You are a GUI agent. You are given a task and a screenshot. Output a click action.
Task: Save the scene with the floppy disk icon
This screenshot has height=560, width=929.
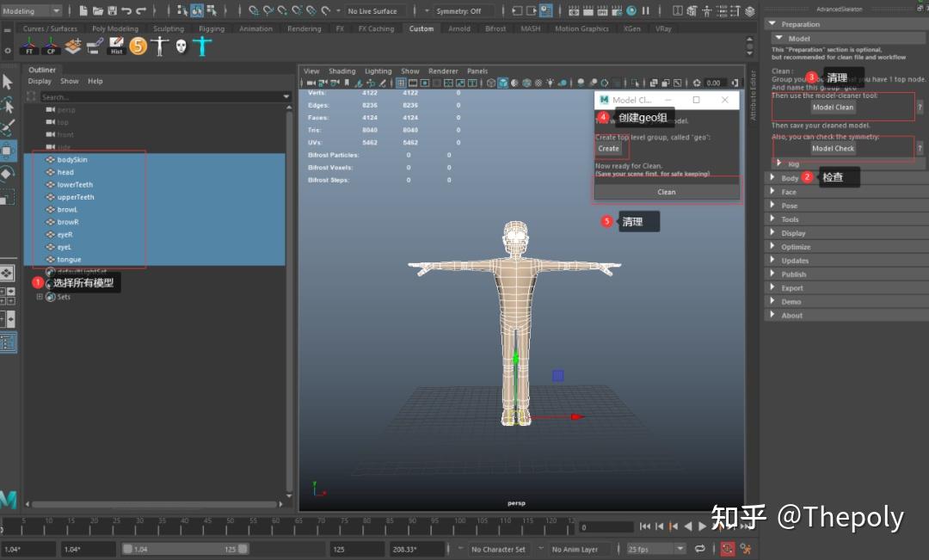tap(112, 11)
